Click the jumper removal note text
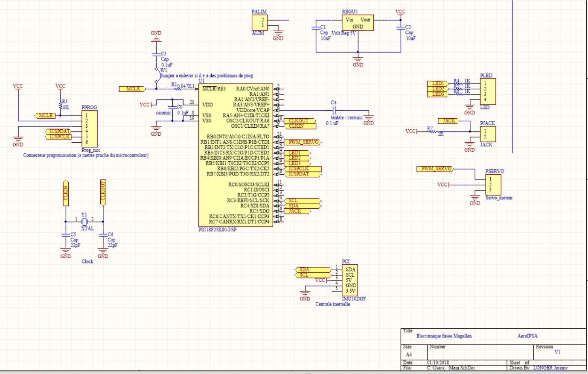588x374 pixels. point(206,76)
